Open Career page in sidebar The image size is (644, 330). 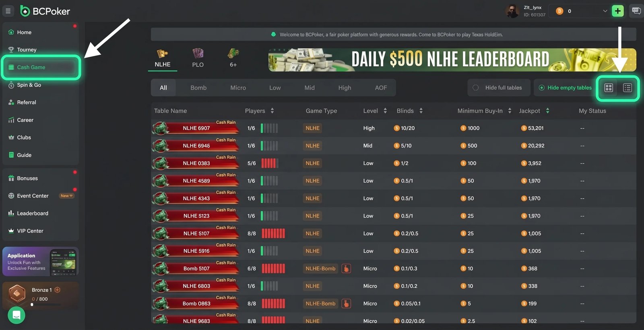[40, 120]
